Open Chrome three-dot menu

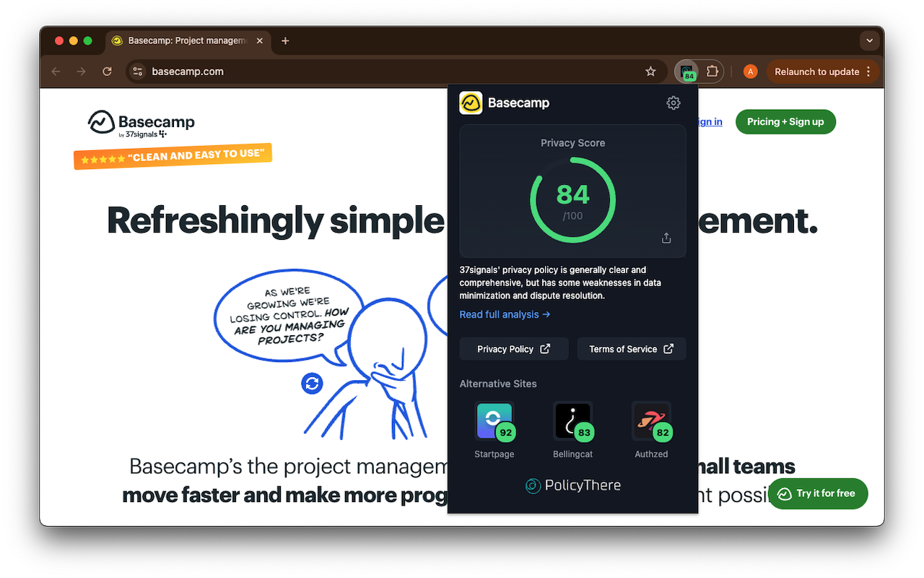(x=868, y=72)
